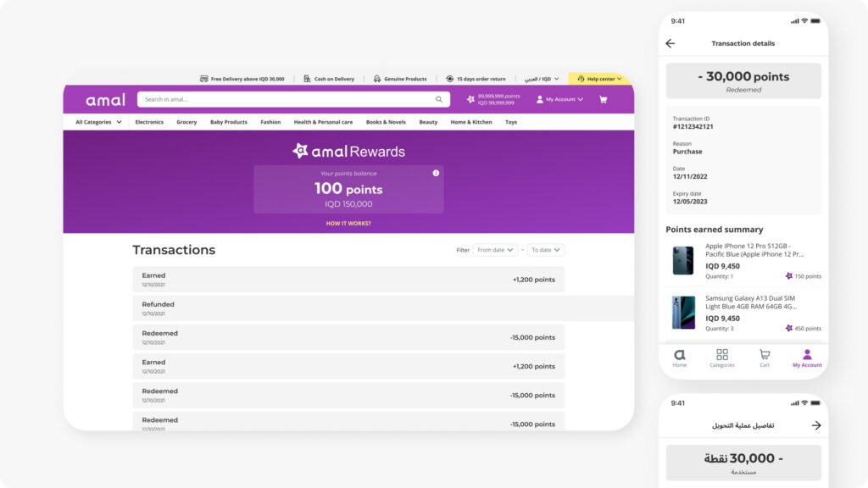The width and height of the screenshot is (868, 488).
Task: Tap the Apple iPhone 12 Pro thumbnail
Action: (683, 261)
